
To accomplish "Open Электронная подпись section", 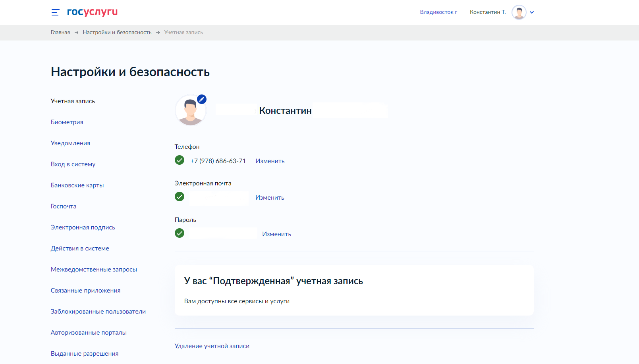I will click(x=83, y=227).
